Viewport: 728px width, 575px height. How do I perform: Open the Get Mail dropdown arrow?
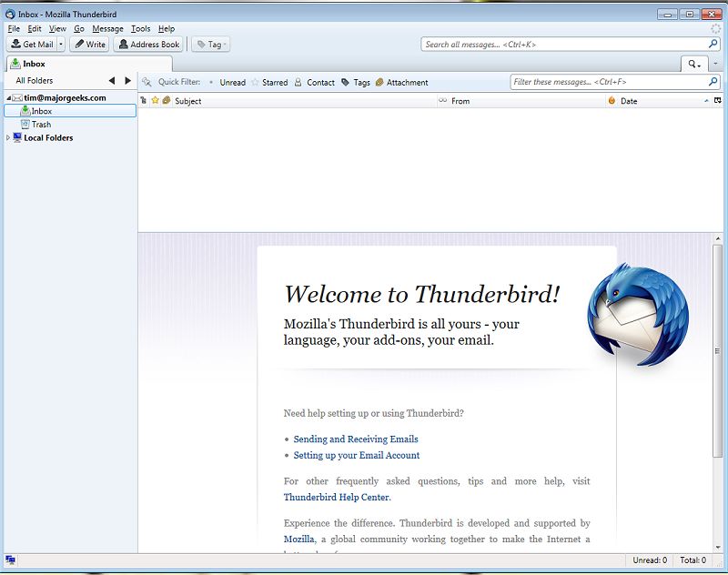(61, 44)
